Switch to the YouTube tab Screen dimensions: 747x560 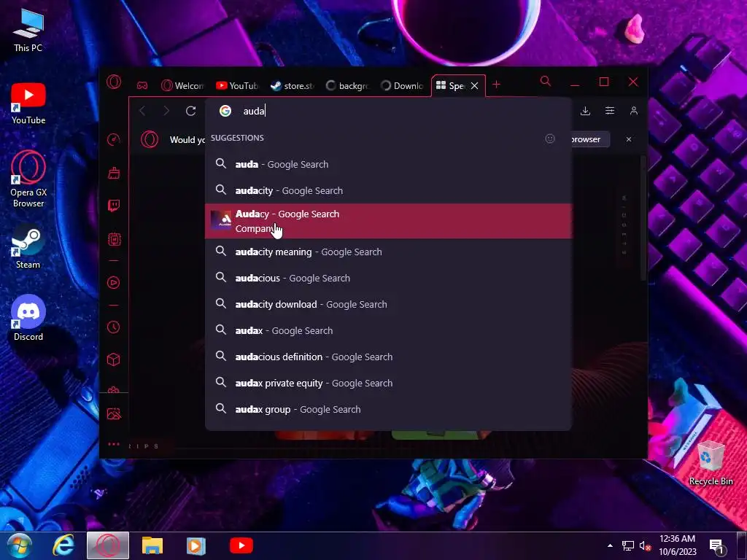pos(237,86)
